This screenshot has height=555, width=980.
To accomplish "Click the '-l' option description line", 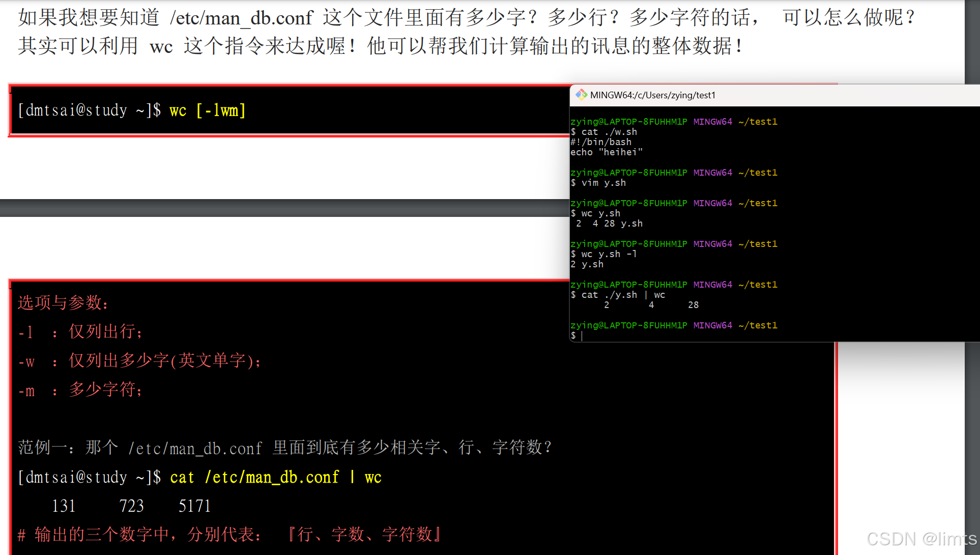I will 80,332.
